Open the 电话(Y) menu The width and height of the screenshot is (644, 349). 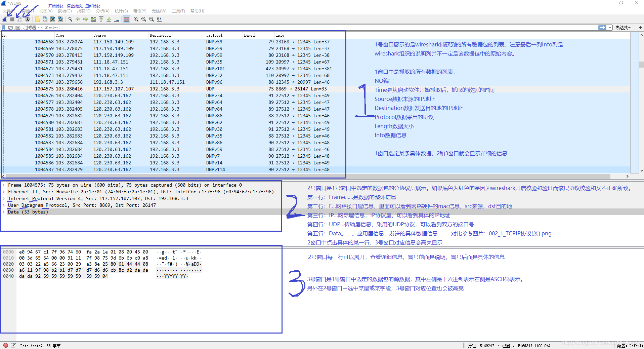click(x=140, y=11)
